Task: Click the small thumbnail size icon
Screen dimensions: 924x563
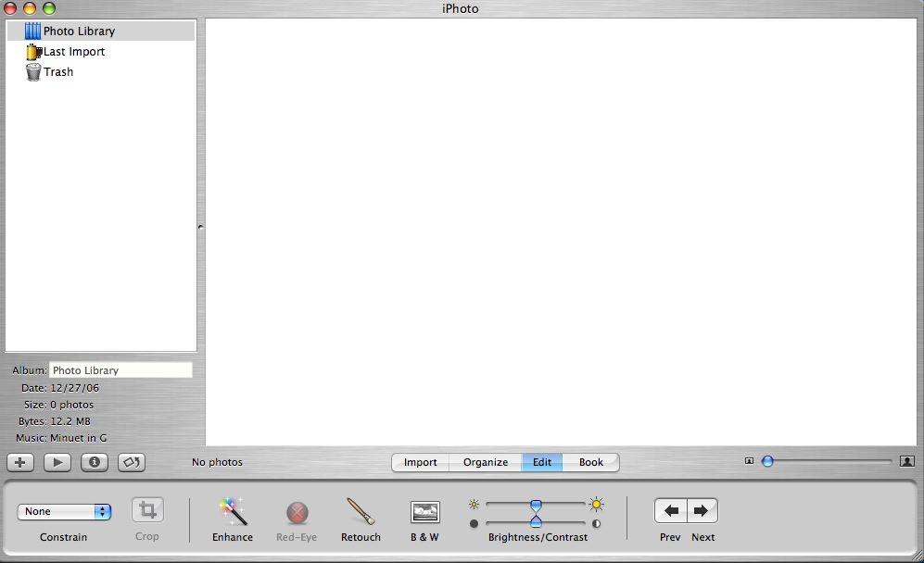Action: [x=749, y=461]
